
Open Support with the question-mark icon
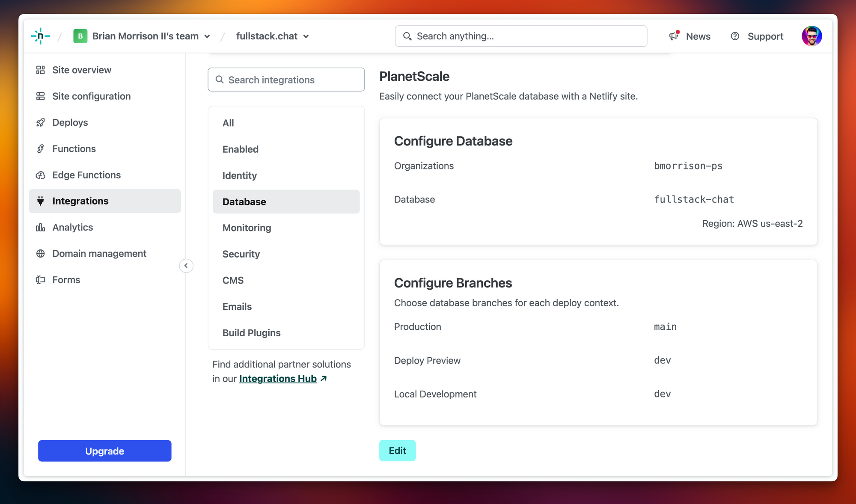pyautogui.click(x=735, y=36)
